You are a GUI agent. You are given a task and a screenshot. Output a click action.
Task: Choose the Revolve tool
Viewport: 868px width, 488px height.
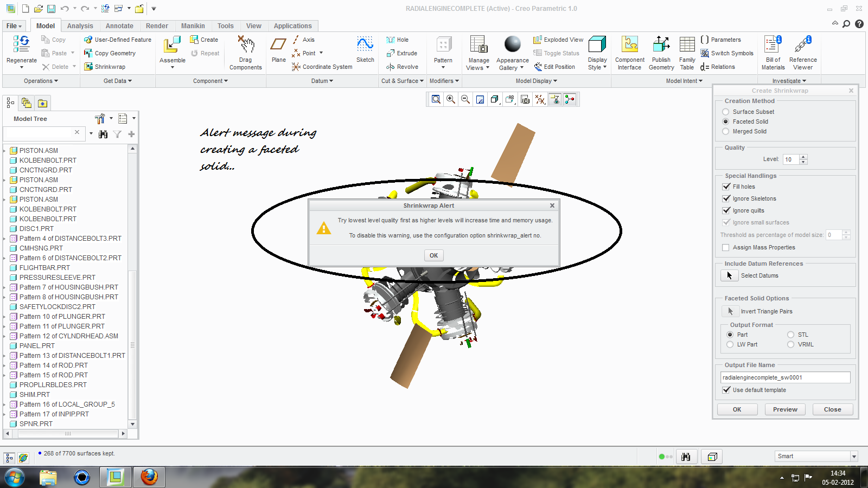(x=403, y=67)
